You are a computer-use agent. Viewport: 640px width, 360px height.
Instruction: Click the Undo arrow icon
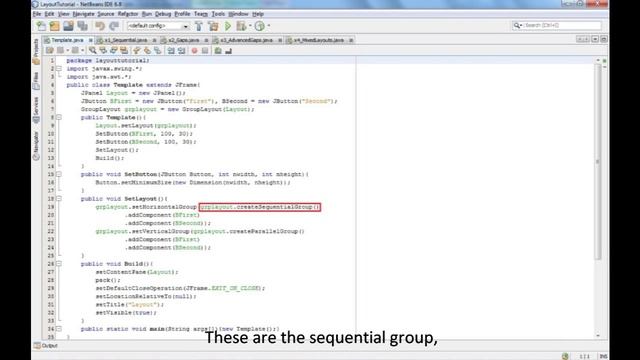(100, 26)
